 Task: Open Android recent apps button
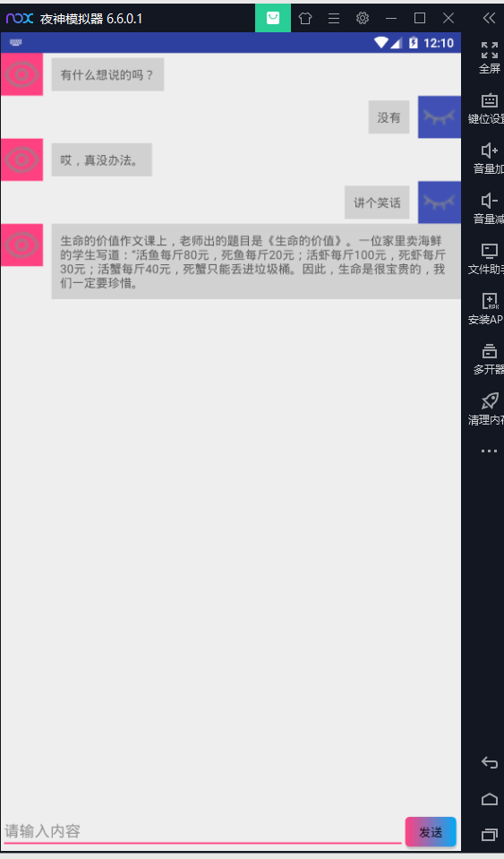pyautogui.click(x=489, y=834)
